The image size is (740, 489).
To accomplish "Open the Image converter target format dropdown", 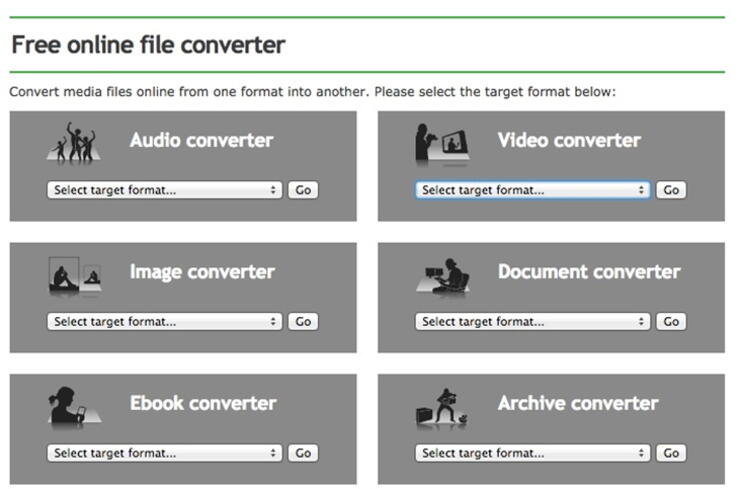I will (x=165, y=322).
